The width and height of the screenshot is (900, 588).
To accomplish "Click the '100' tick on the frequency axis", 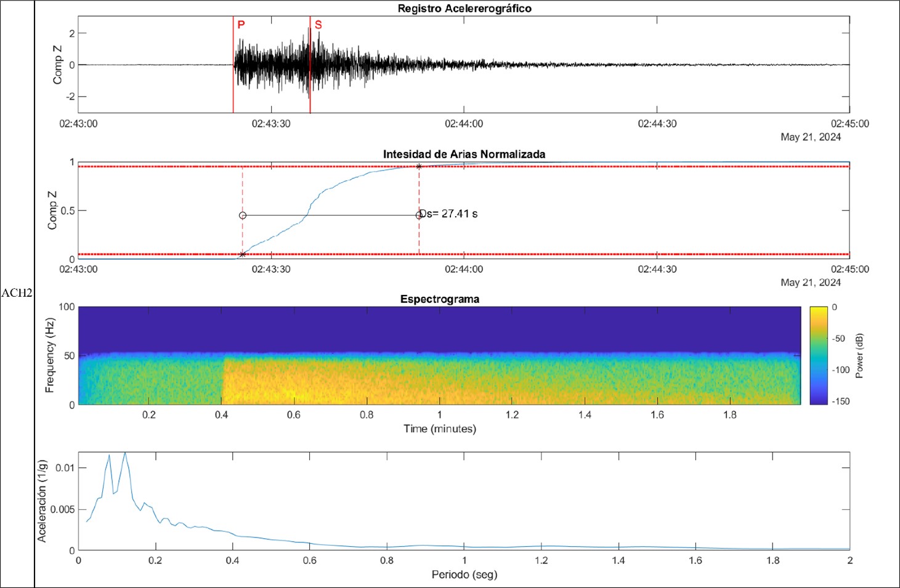I will pos(67,307).
